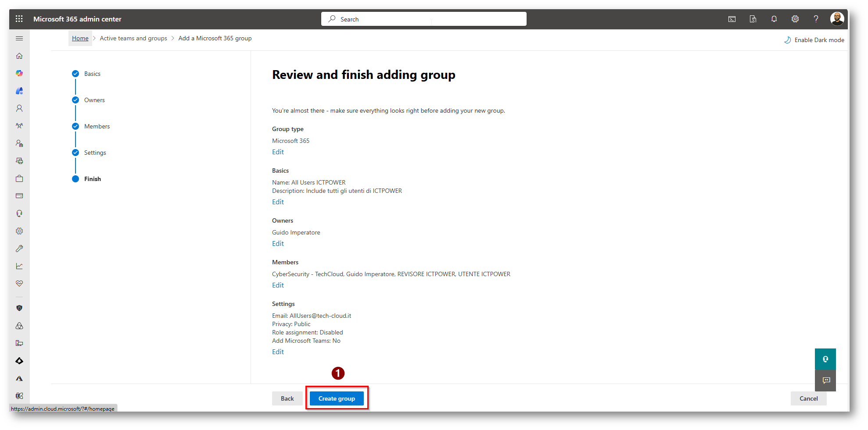The height and width of the screenshot is (430, 868).
Task: Click the Microsoft 365 admin center title
Action: [77, 19]
